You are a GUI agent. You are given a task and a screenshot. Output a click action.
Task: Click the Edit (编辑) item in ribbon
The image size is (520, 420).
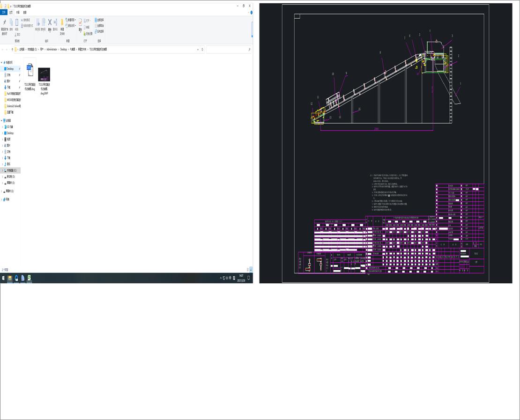click(x=87, y=27)
